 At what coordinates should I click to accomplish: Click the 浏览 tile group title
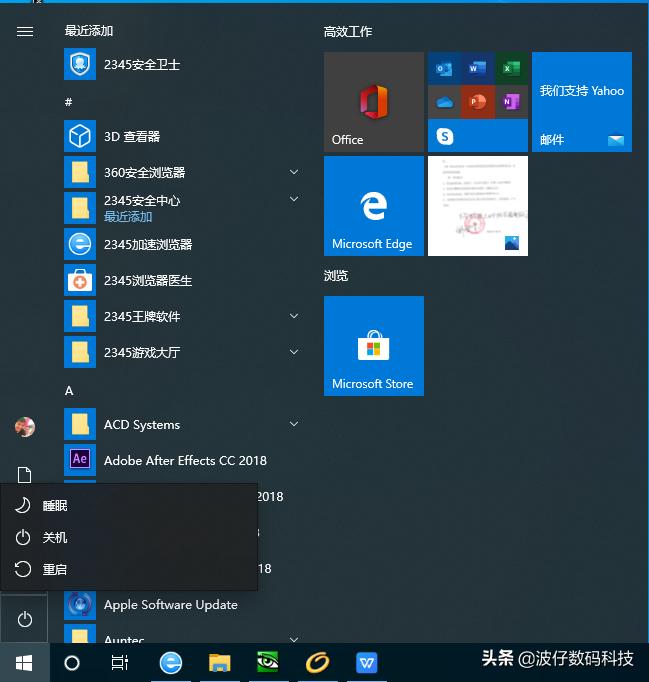coord(336,275)
